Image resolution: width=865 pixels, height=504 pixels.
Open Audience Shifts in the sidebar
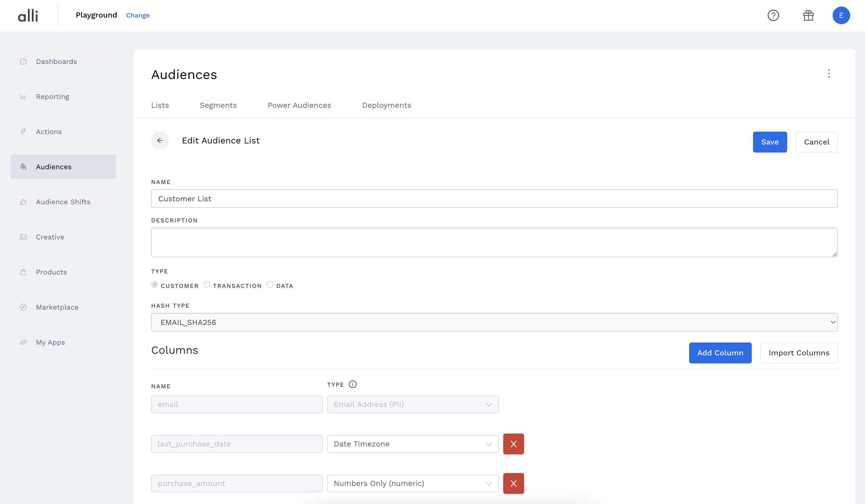pos(63,202)
